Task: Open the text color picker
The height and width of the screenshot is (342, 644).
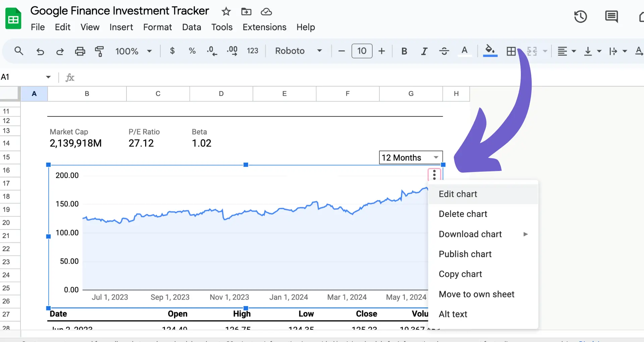Action: pos(465,51)
